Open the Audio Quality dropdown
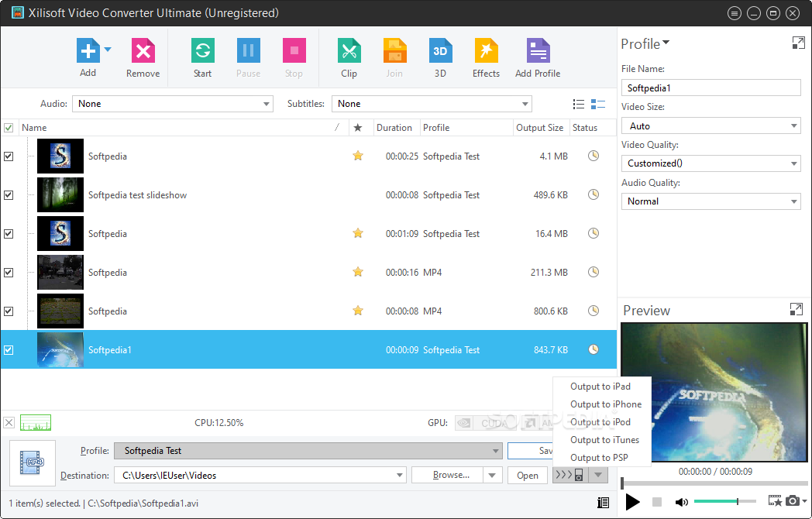Image resolution: width=812 pixels, height=519 pixels. tap(711, 201)
